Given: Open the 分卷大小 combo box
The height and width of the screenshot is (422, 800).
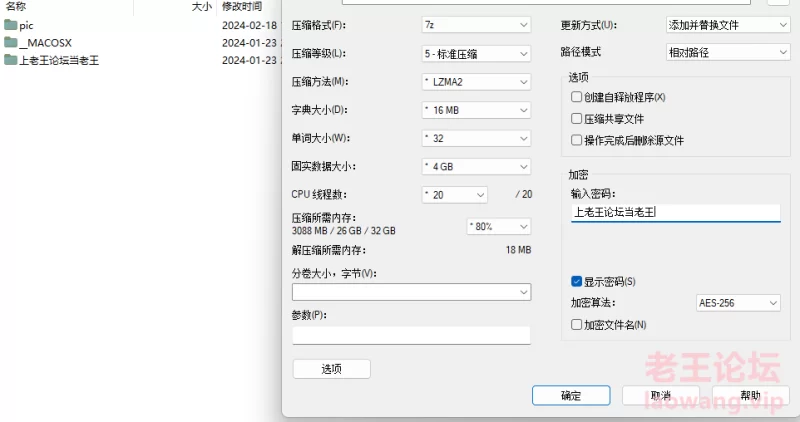Looking at the screenshot, I should [411, 292].
